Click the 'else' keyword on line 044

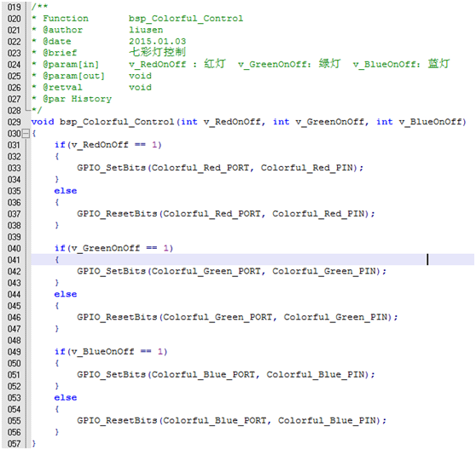(x=66, y=294)
